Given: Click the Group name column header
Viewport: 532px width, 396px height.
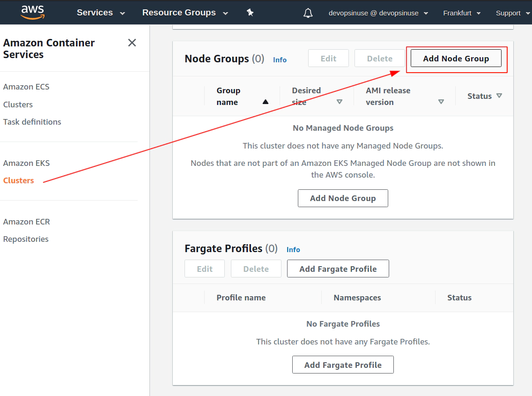Looking at the screenshot, I should pyautogui.click(x=229, y=97).
